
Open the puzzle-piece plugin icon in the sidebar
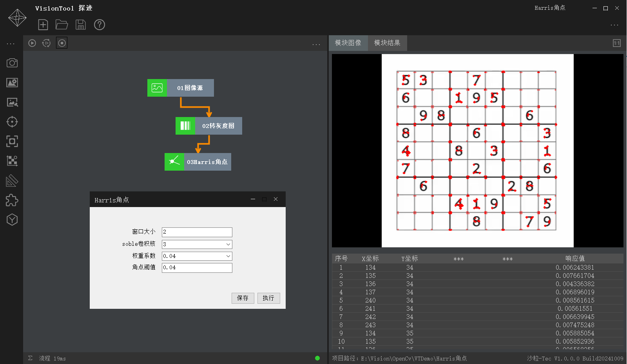12,200
